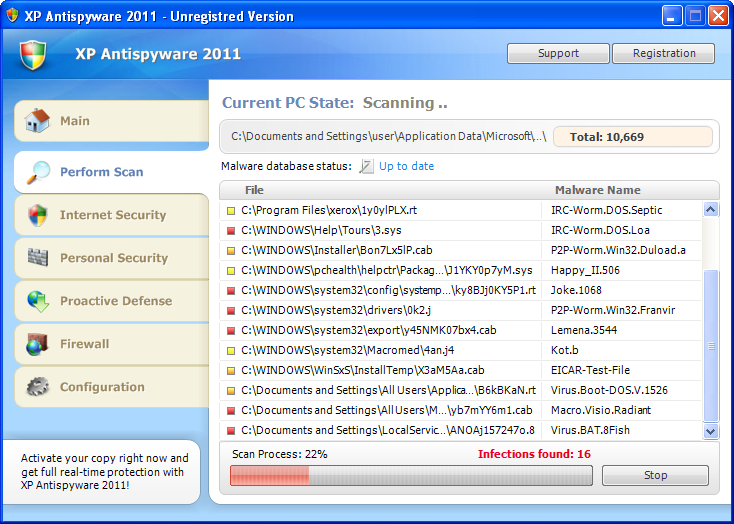Click the orange marker for X3aM5Aa.cab
The width and height of the screenshot is (734, 524).
pyautogui.click(x=230, y=371)
